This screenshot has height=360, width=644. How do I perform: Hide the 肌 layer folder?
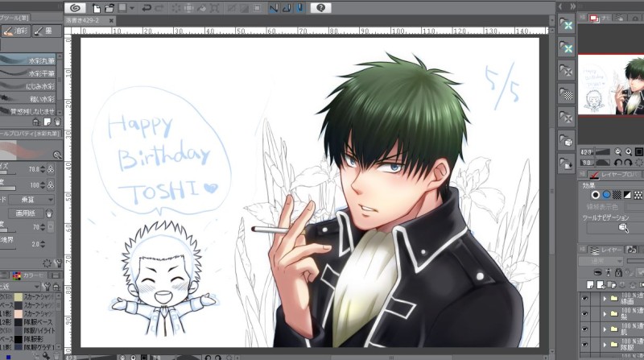[585, 329]
